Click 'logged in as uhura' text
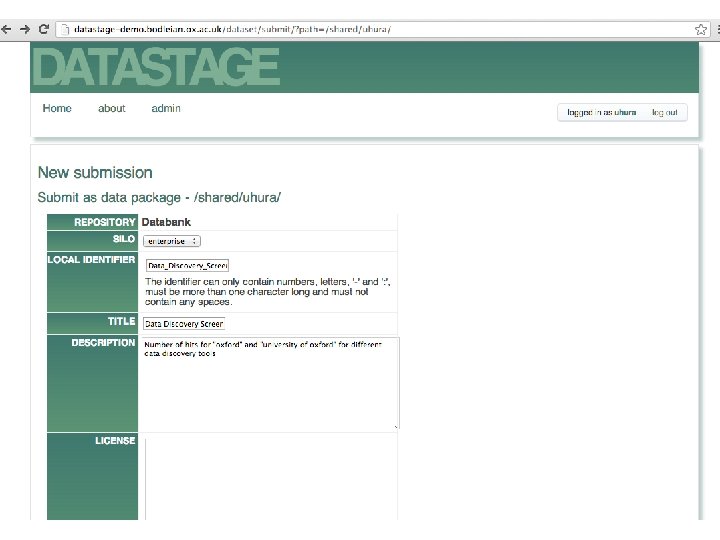720x540 pixels. pos(602,112)
